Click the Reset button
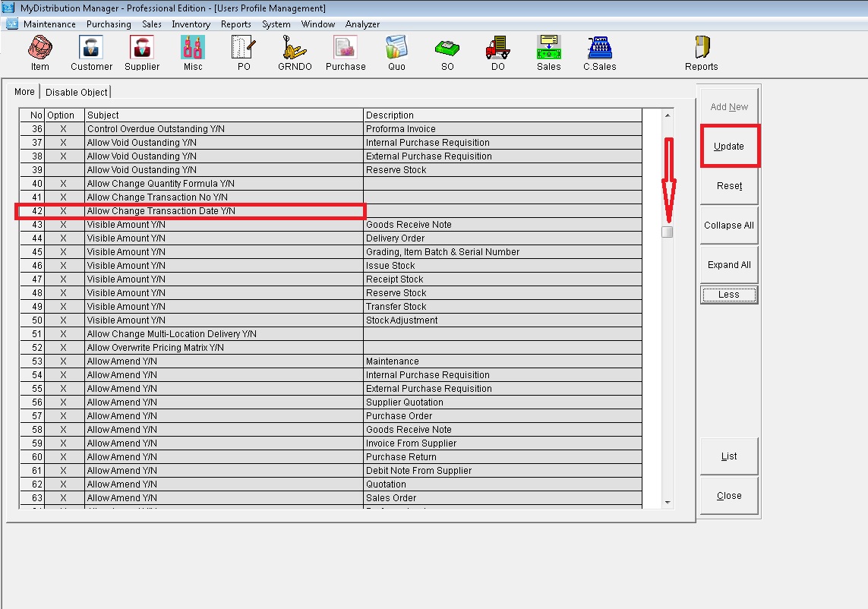 pos(729,186)
